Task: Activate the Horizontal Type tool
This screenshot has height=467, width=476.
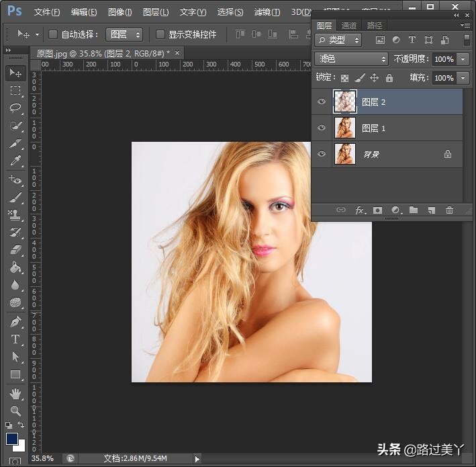Action: click(15, 339)
